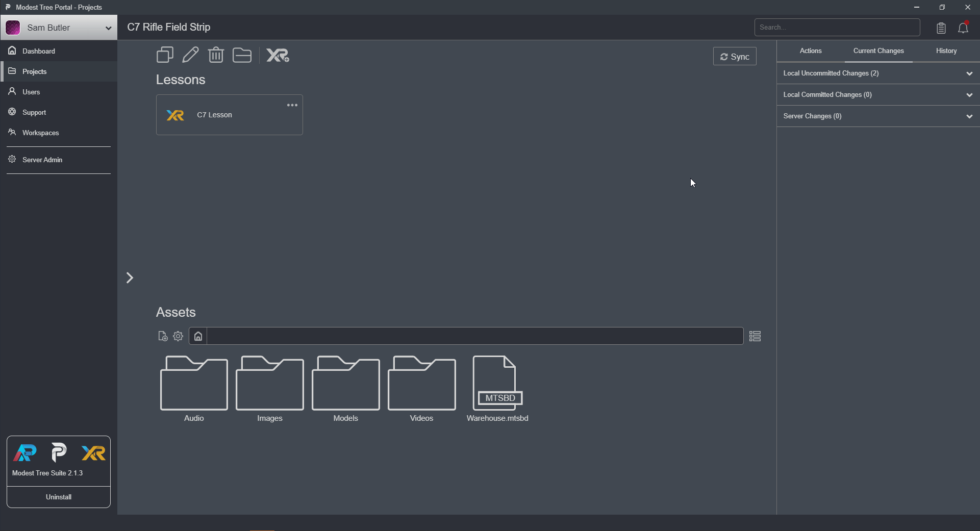This screenshot has height=531, width=980.
Task: Select the Warehouse.mtsbd file
Action: 497,389
